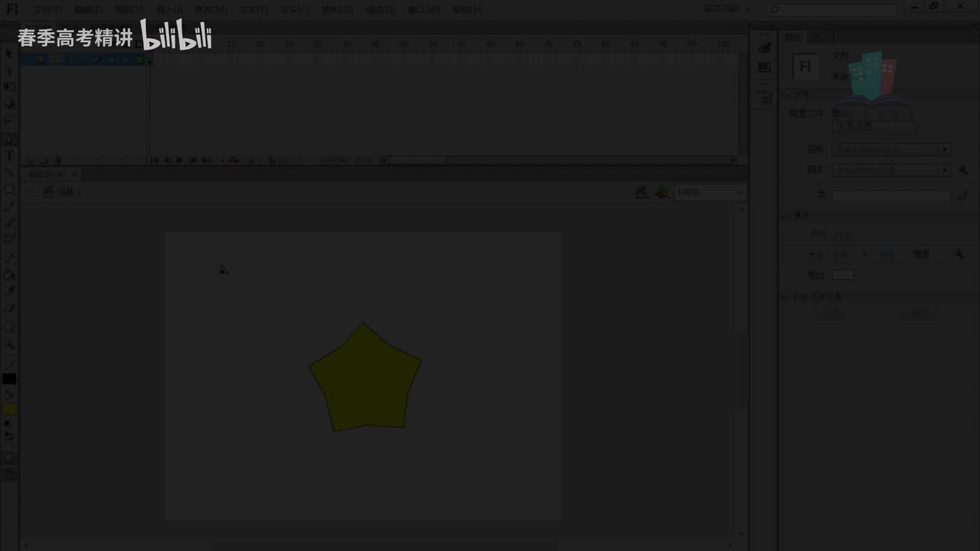Open the Modify menu
980x551 pixels.
click(x=211, y=9)
